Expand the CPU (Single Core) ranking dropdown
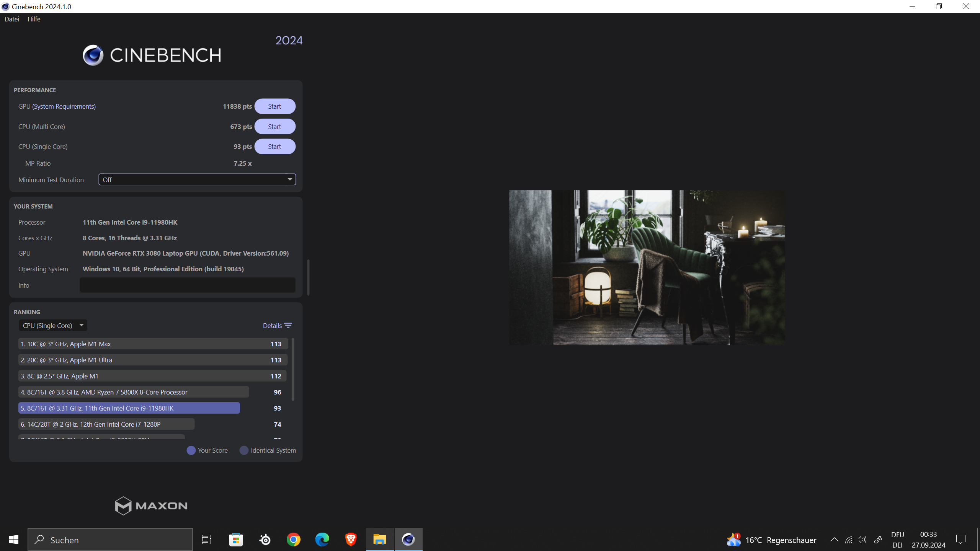 coord(53,326)
